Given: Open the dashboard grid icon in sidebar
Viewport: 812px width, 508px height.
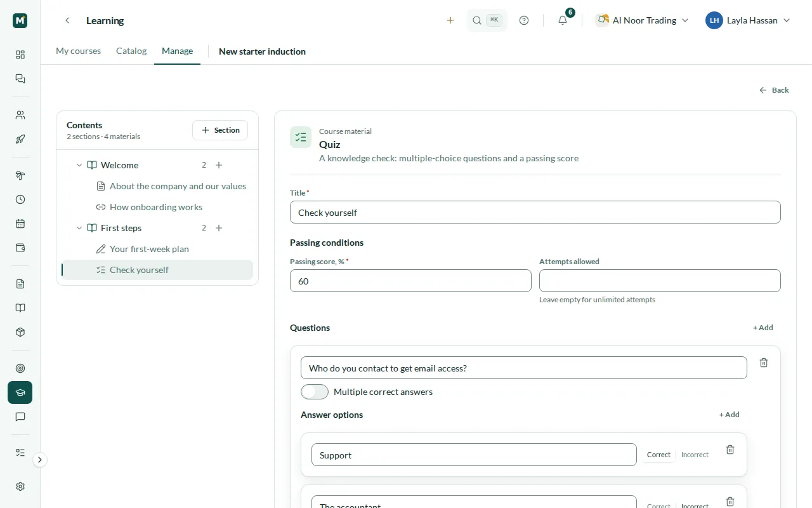Looking at the screenshot, I should [20, 55].
